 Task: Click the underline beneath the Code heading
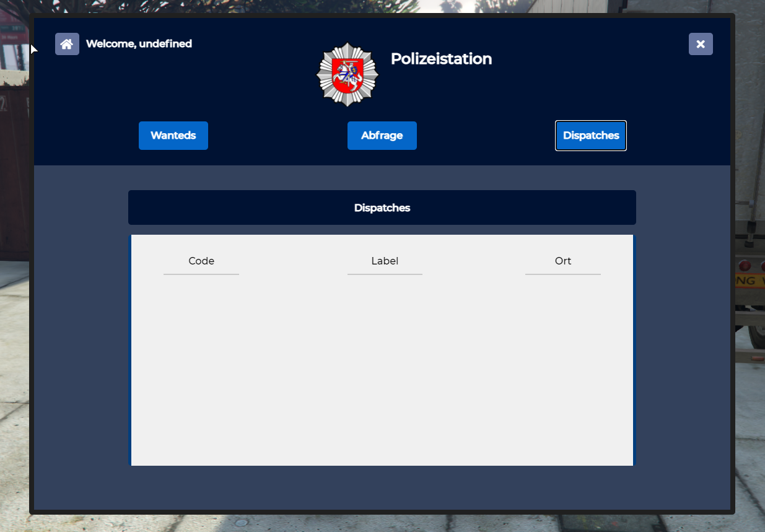pyautogui.click(x=201, y=274)
